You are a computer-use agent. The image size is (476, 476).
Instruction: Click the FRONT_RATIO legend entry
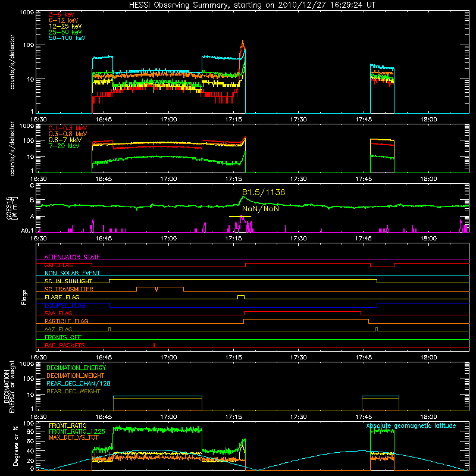[x=68, y=425]
